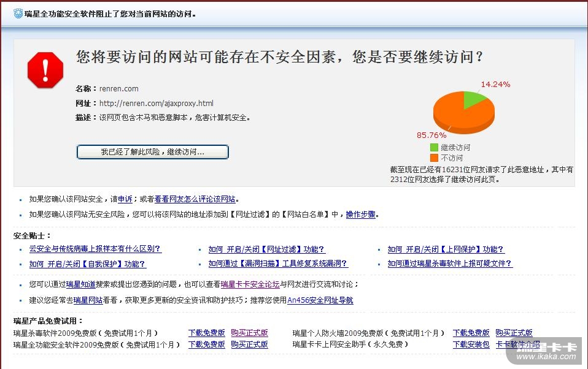Viewport: 588px width, 369px height.
Task: Click 下载免费版 for 瑞星杀毒软件2009
Action: click(207, 333)
